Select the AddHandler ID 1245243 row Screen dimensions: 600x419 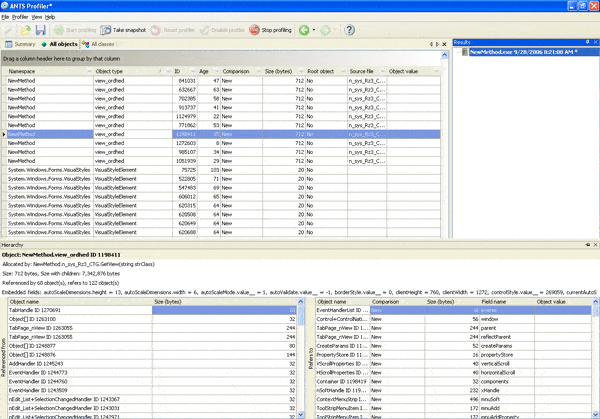152,364
